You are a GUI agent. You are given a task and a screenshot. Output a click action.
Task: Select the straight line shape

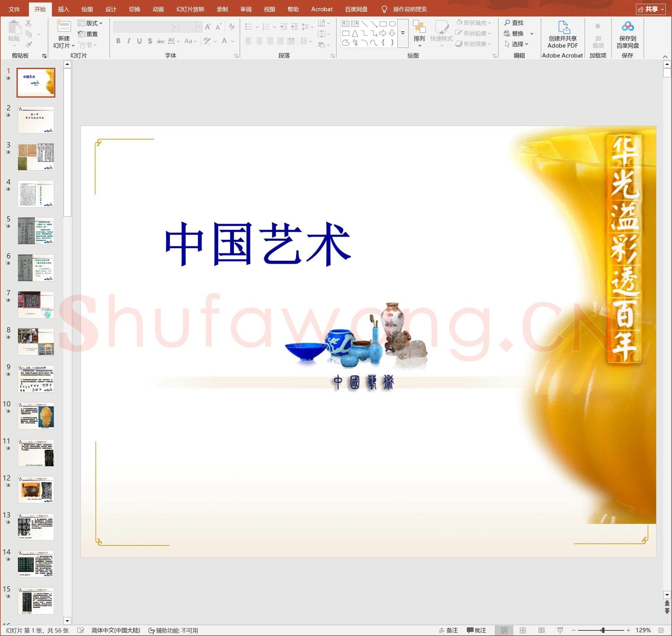[364, 24]
